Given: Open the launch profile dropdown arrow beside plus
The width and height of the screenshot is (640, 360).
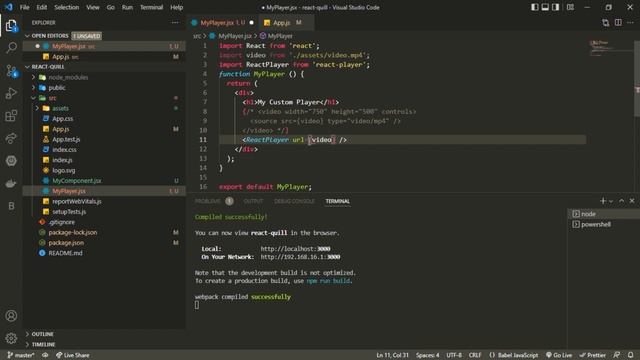Looking at the screenshot, I should tap(611, 201).
